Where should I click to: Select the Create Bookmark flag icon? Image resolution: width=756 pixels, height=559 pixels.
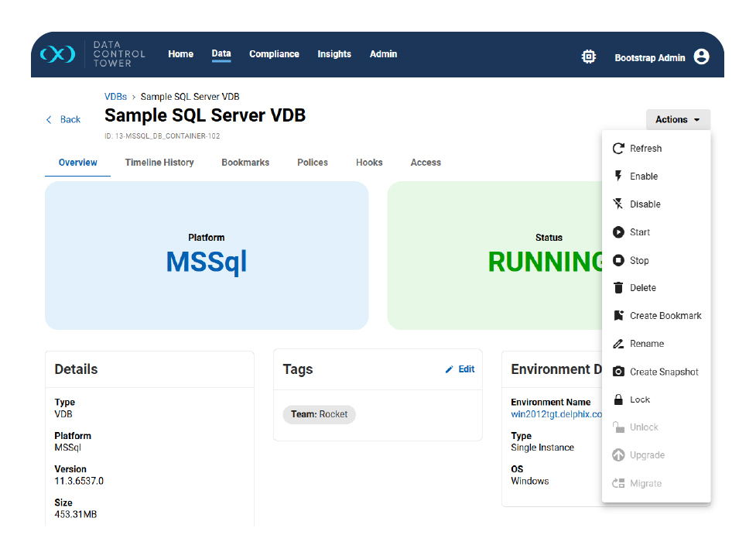tap(618, 315)
